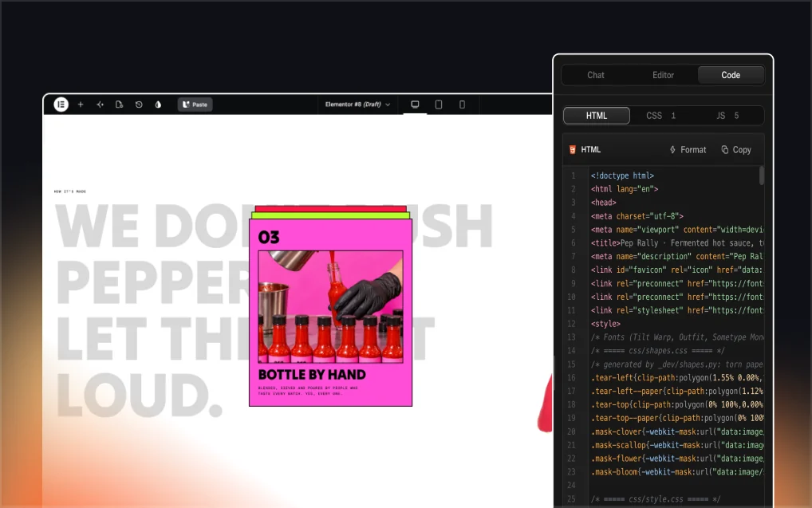Click the '.tear-top{clip-path' code line
The height and width of the screenshot is (508, 812).
677,404
